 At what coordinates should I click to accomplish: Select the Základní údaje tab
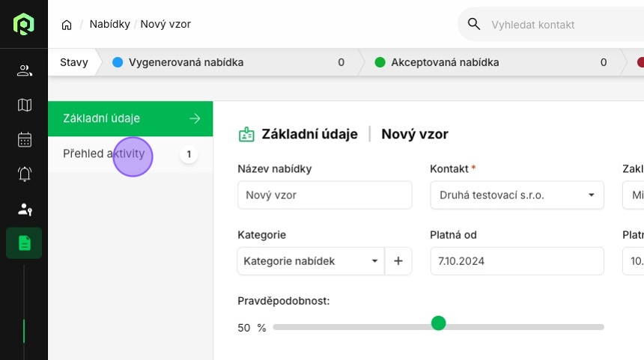pyautogui.click(x=130, y=118)
